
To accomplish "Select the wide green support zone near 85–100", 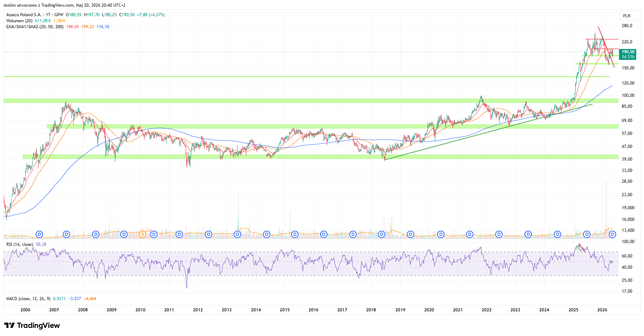I will pyautogui.click(x=311, y=101).
